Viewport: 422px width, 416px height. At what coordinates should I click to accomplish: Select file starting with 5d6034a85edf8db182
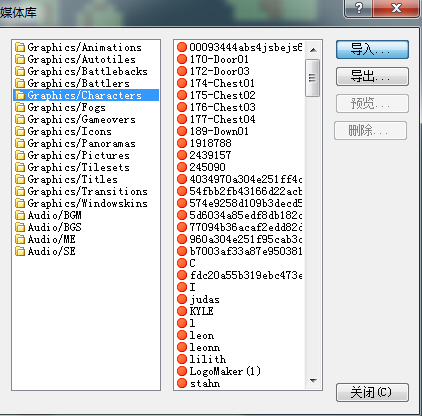point(246,215)
